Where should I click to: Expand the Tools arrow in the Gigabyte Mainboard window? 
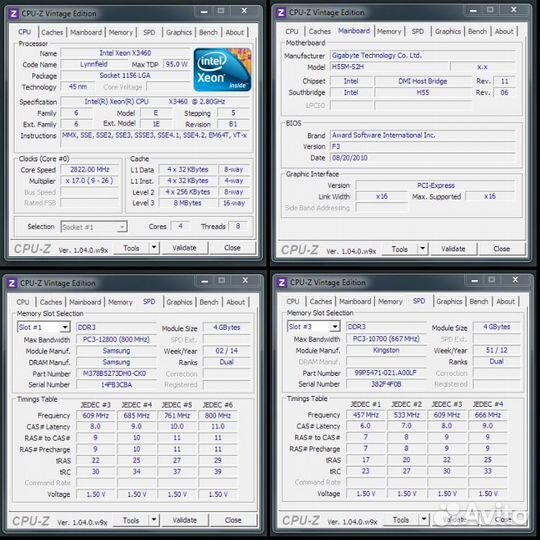[423, 248]
